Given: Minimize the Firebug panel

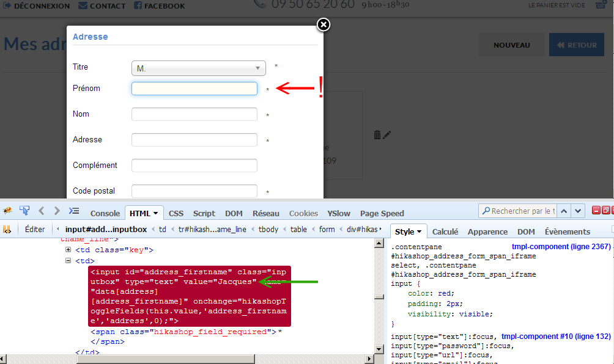Looking at the screenshot, I should point(596,210).
